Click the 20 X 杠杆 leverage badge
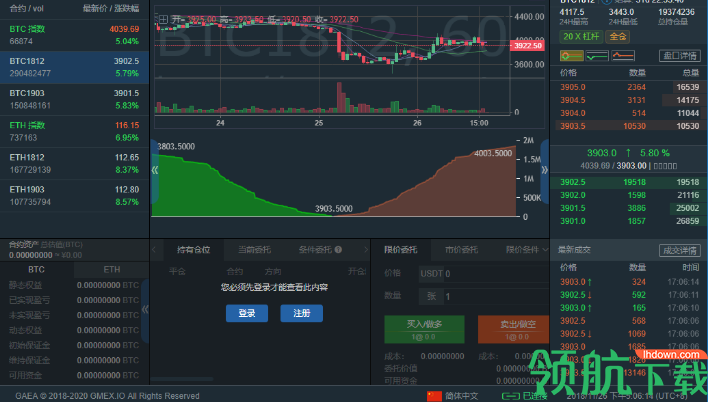 click(581, 37)
